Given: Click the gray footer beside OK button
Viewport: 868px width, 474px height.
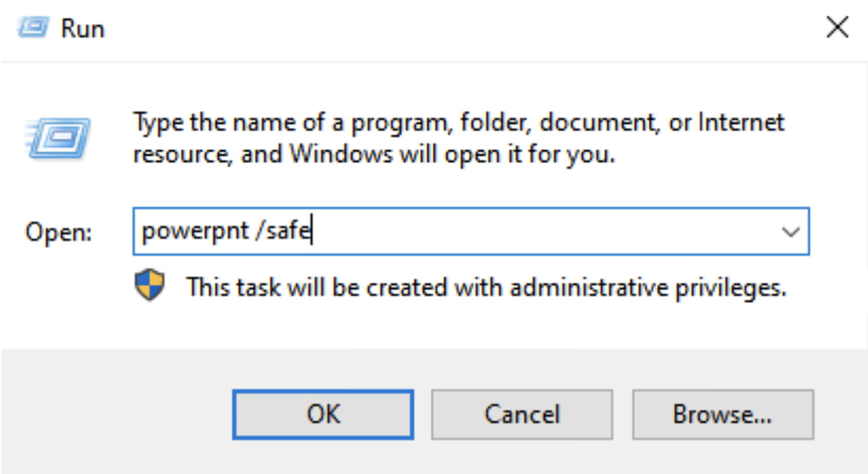Looking at the screenshot, I should pyautogui.click(x=116, y=414).
